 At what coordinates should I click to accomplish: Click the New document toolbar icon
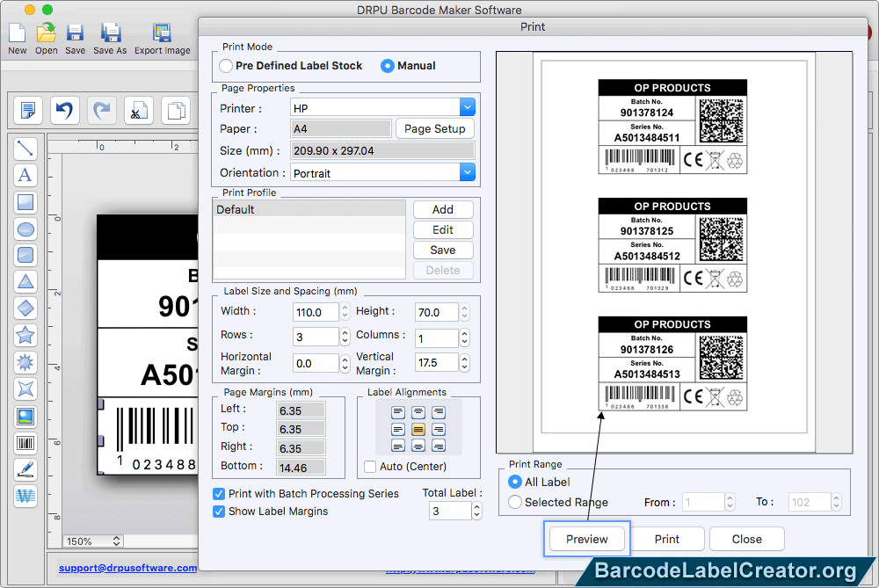pyautogui.click(x=17, y=38)
